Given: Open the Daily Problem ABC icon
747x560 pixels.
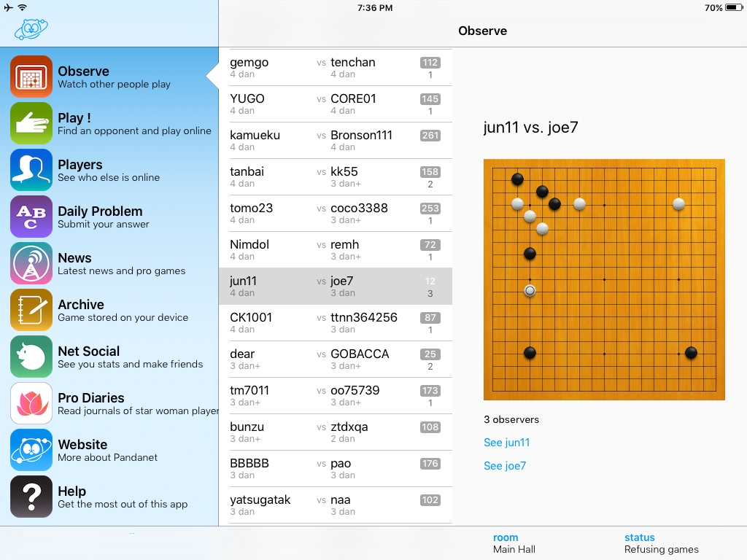Looking at the screenshot, I should (x=31, y=217).
